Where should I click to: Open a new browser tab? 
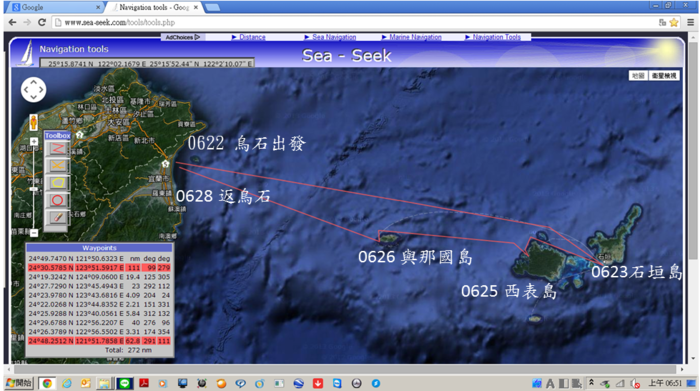coord(212,7)
